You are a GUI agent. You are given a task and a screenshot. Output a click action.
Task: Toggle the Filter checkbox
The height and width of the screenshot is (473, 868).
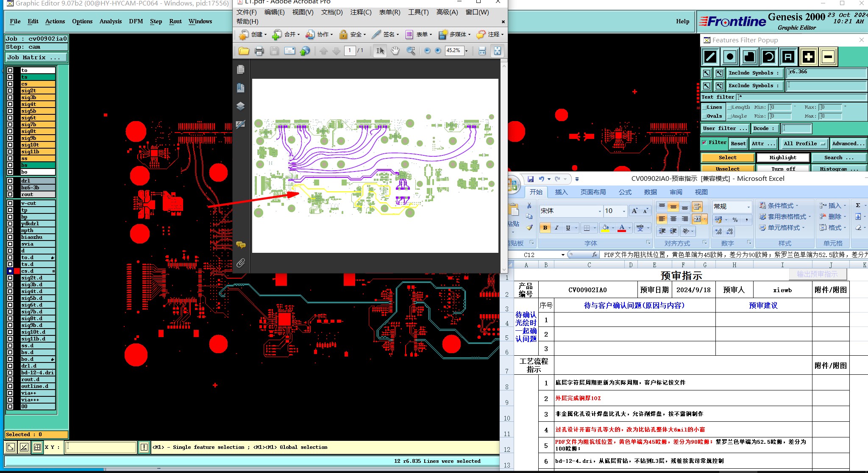(704, 143)
